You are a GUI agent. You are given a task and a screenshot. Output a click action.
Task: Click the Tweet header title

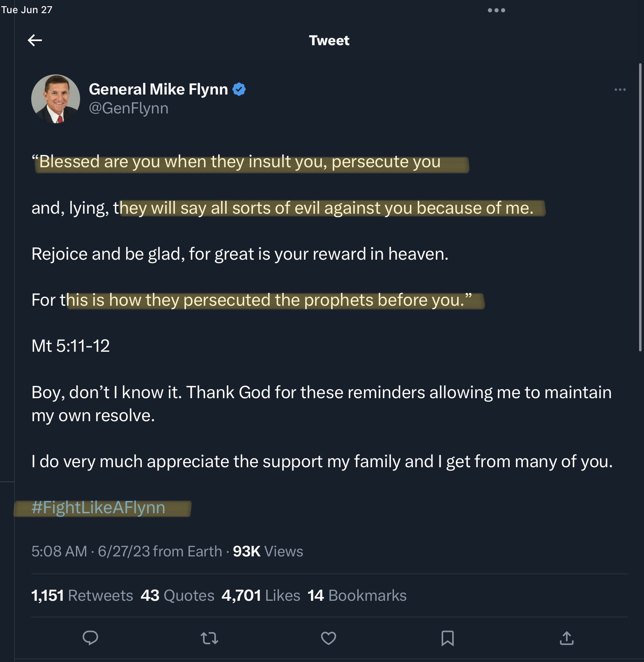[x=329, y=40]
